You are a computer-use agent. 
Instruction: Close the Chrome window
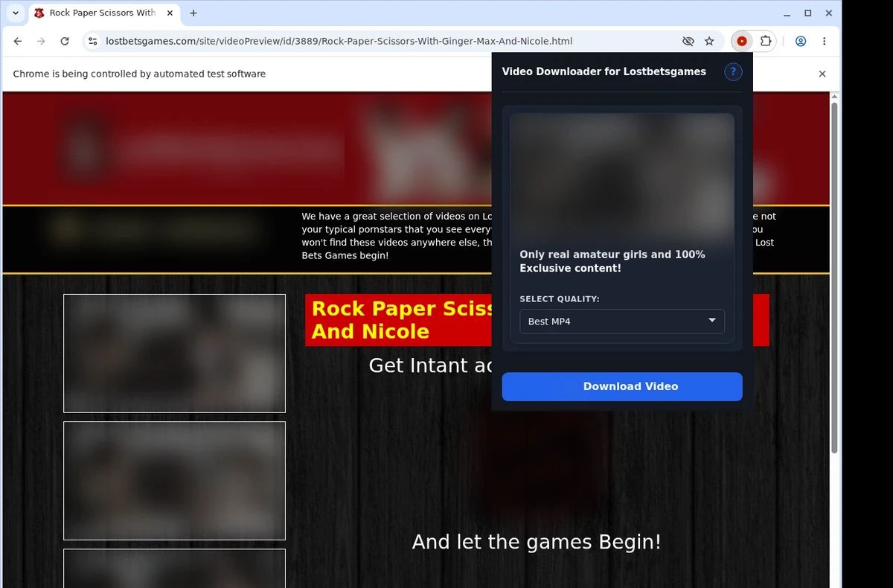[x=828, y=13]
